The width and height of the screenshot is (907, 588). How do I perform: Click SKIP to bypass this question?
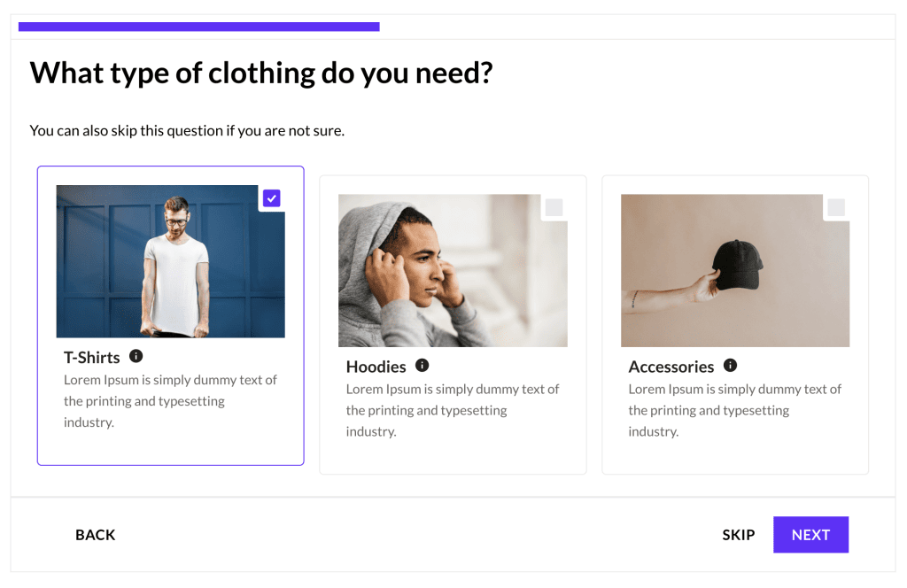click(x=738, y=535)
